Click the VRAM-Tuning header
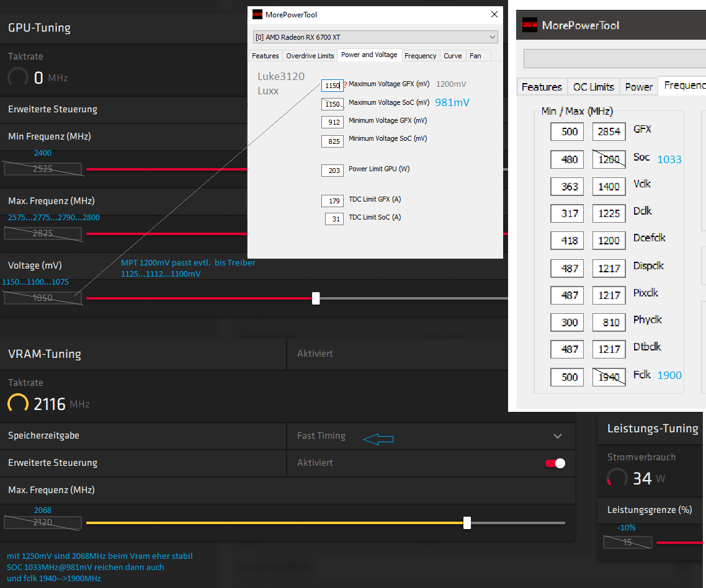Image resolution: width=706 pixels, height=588 pixels. [x=45, y=354]
